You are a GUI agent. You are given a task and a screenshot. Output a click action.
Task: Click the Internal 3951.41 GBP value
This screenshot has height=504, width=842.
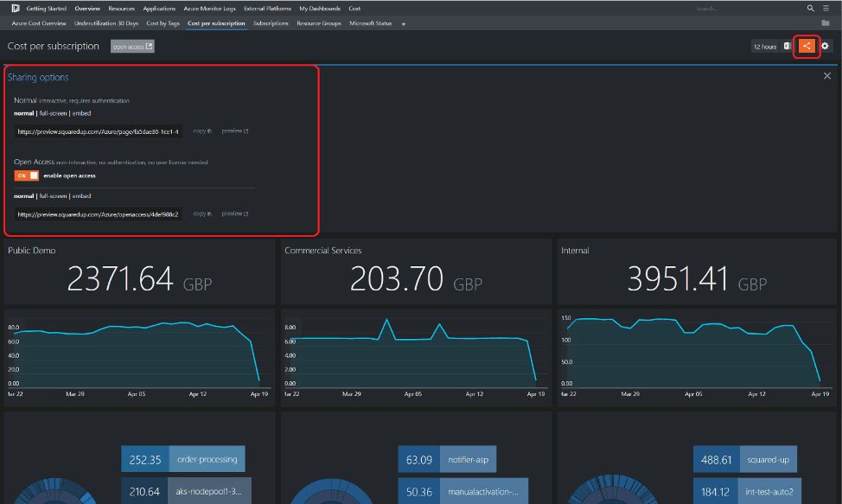click(x=697, y=279)
